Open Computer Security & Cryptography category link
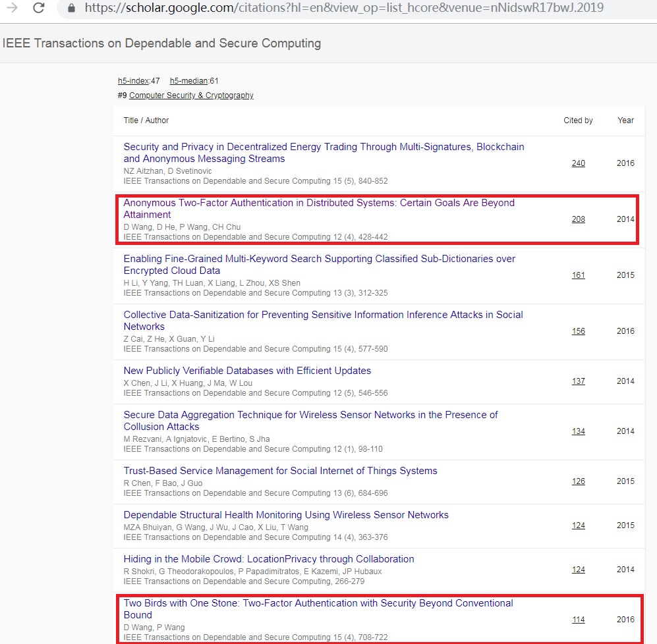The width and height of the screenshot is (657, 644). pos(191,95)
